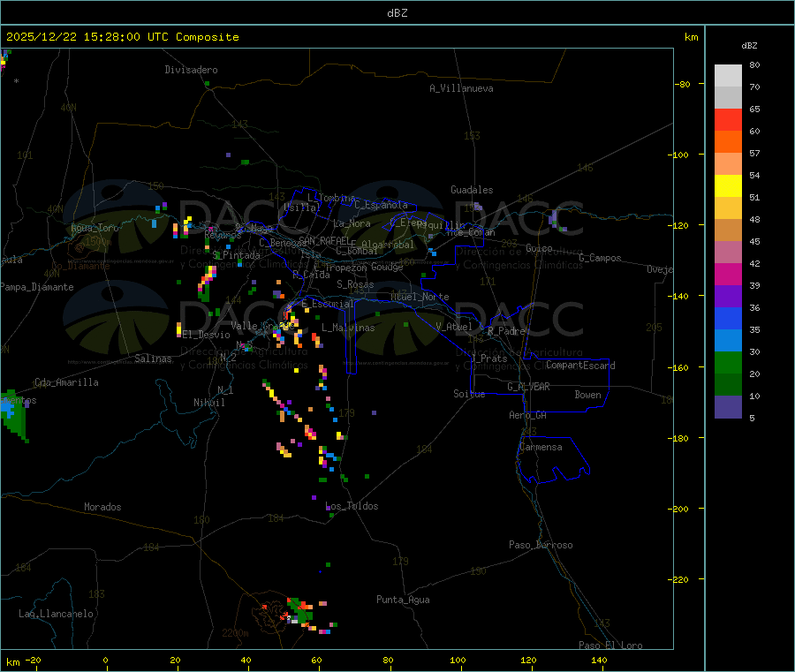Click the 100 km horizontal axis label

(458, 660)
